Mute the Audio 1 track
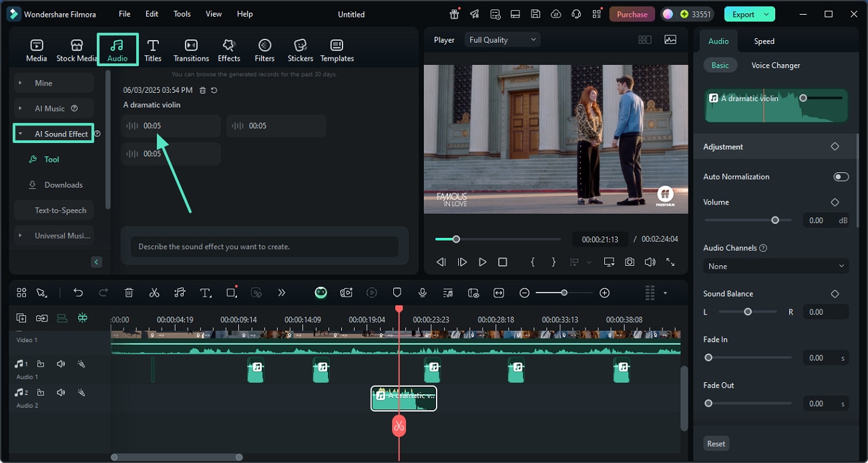The height and width of the screenshot is (463, 868). point(61,364)
